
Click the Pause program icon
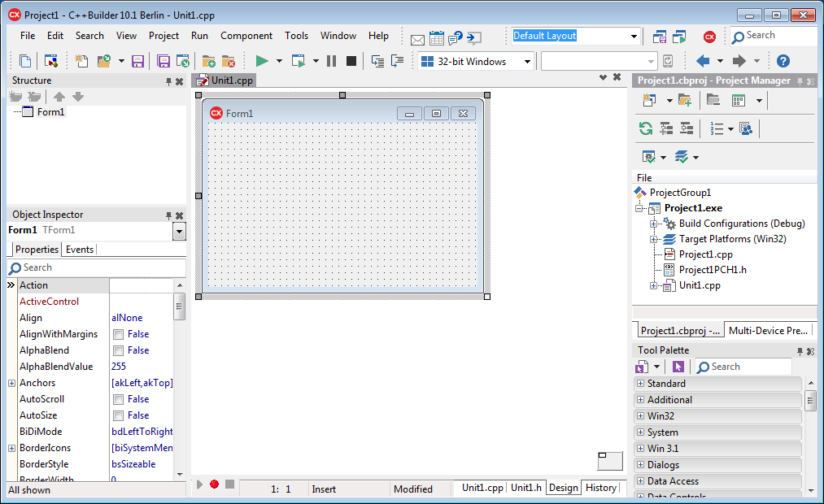coord(331,61)
